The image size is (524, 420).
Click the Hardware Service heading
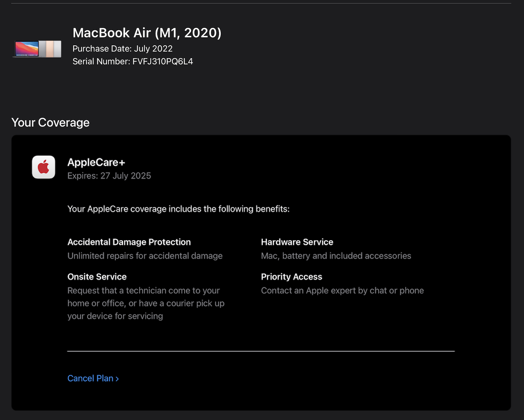[x=297, y=242]
